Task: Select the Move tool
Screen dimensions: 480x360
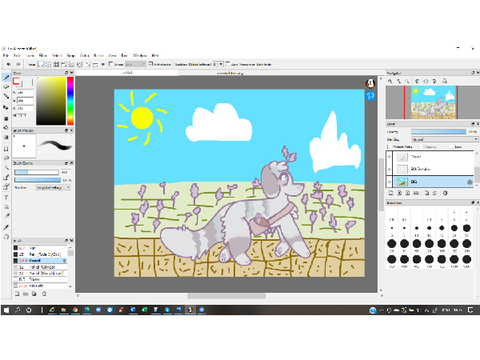Action: 6,107
